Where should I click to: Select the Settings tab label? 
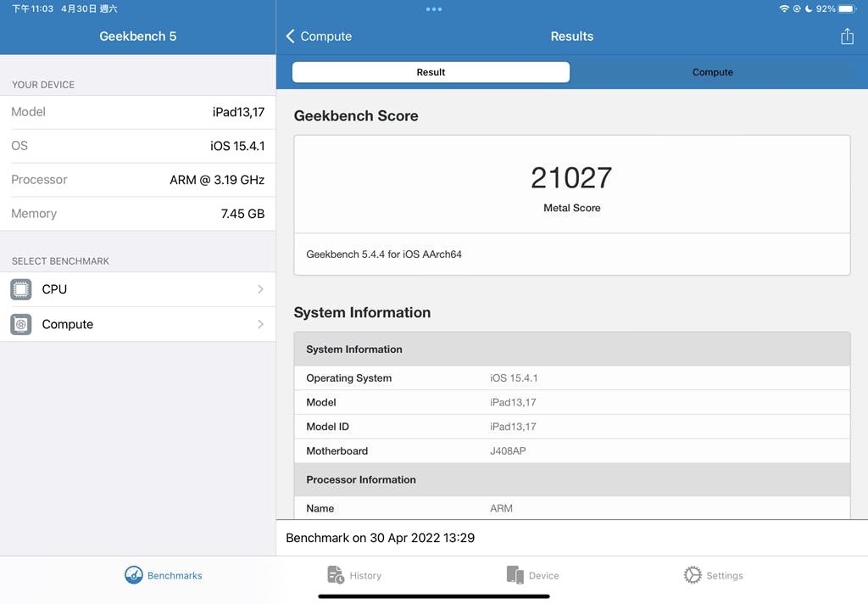(x=725, y=576)
